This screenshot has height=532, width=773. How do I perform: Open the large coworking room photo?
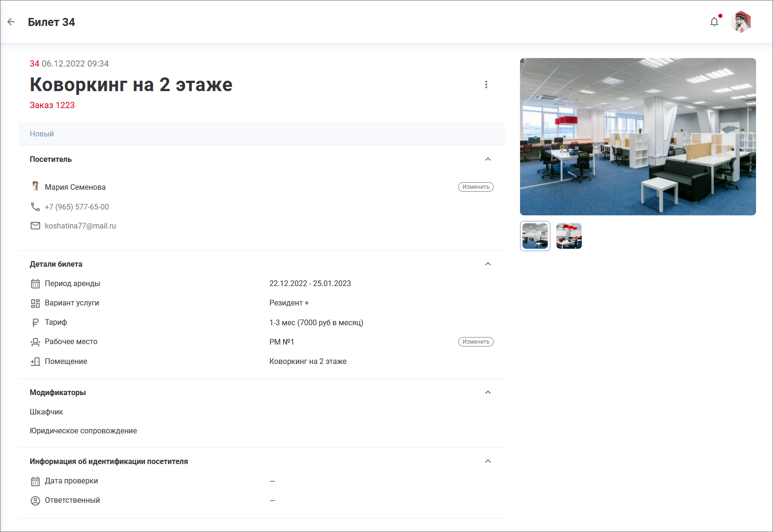pyautogui.click(x=638, y=137)
